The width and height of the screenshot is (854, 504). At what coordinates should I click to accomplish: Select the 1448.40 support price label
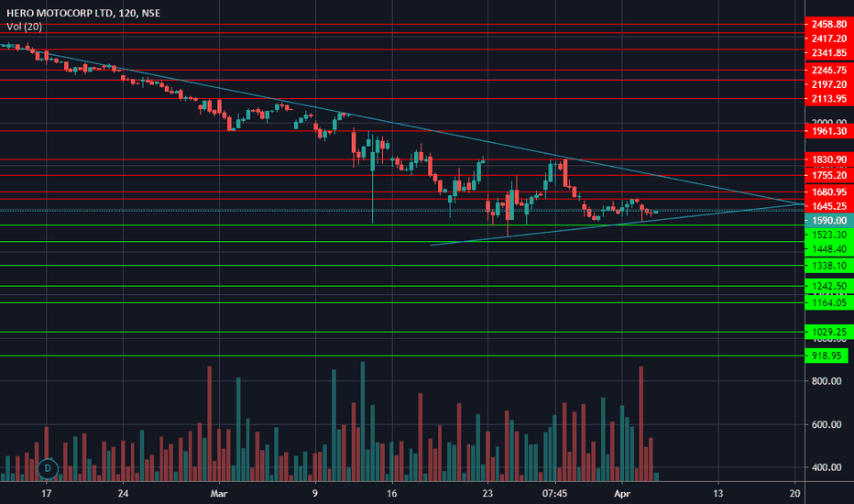[829, 249]
